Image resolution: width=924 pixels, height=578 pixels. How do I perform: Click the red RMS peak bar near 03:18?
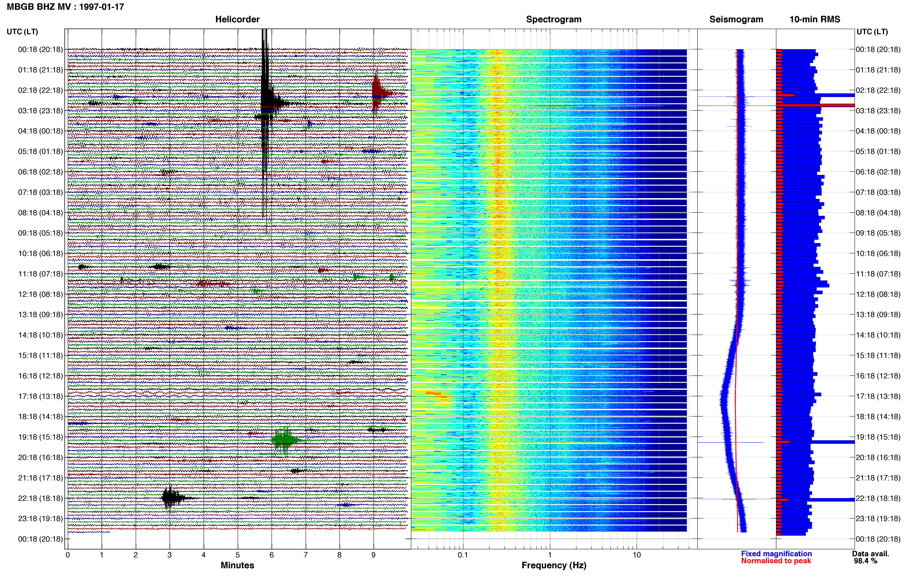coord(816,105)
